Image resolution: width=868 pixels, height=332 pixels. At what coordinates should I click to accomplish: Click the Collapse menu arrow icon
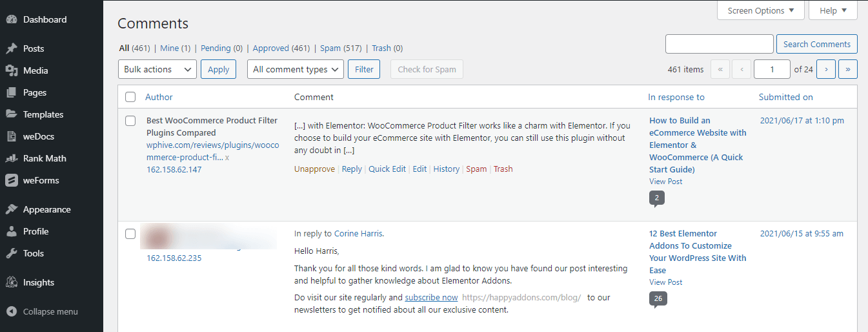pyautogui.click(x=11, y=311)
